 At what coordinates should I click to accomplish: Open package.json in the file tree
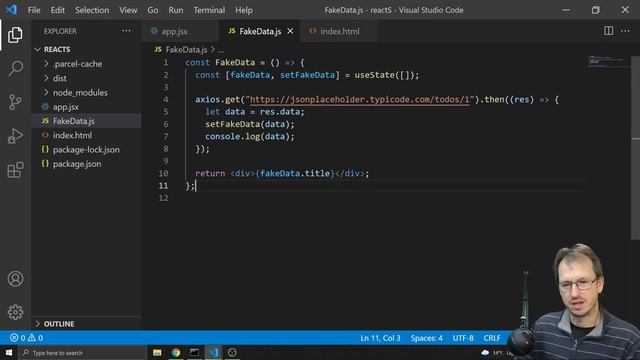87,164
